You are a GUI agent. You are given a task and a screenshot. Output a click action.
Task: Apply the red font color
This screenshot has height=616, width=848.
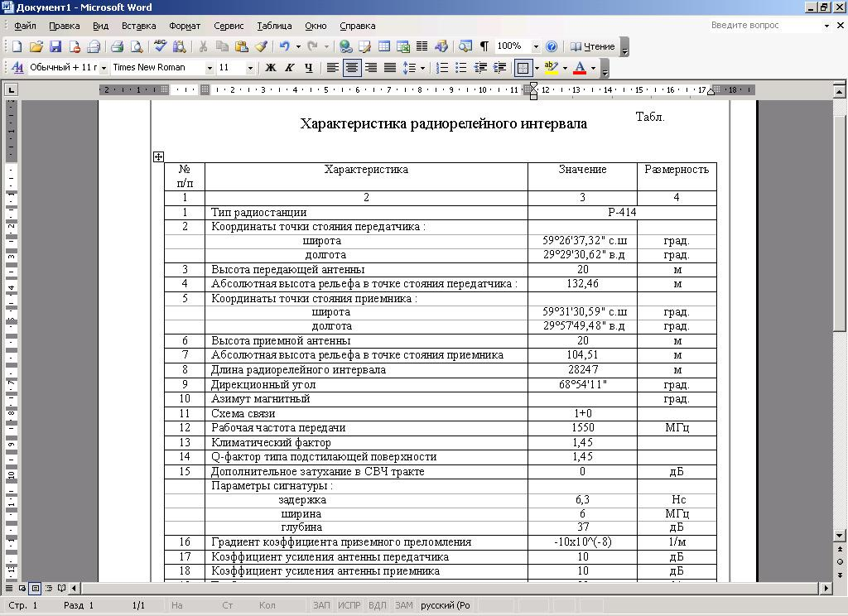[x=581, y=68]
